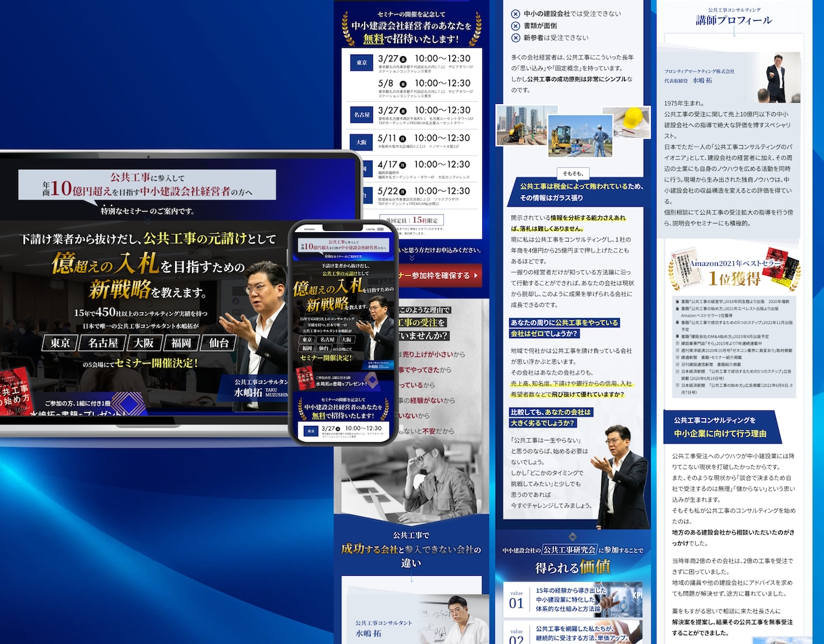
Task: Click the X icon beside 中小の建設会社では受注できない
Action: 516,14
